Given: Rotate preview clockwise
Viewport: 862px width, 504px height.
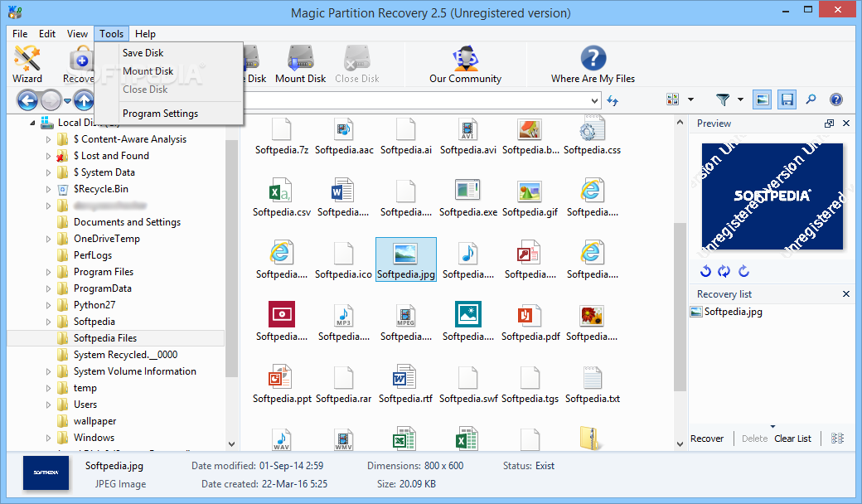Looking at the screenshot, I should coord(743,271).
